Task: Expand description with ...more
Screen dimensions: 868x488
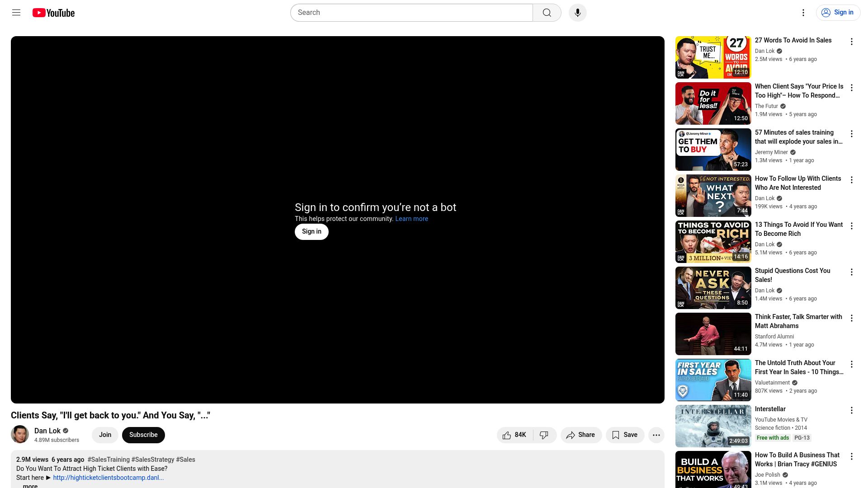Action: point(27,486)
